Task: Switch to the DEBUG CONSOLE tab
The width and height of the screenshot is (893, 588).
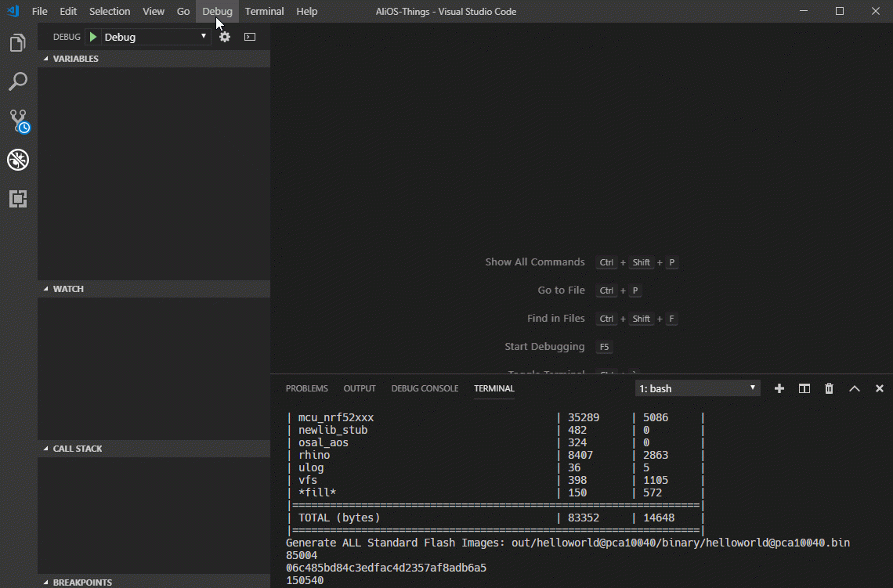Action: [x=425, y=388]
